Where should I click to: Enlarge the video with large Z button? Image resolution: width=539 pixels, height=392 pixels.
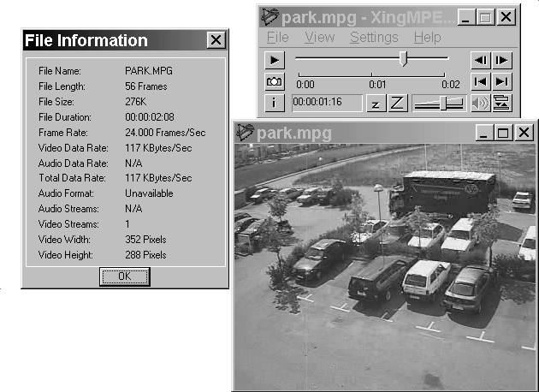[x=397, y=104]
